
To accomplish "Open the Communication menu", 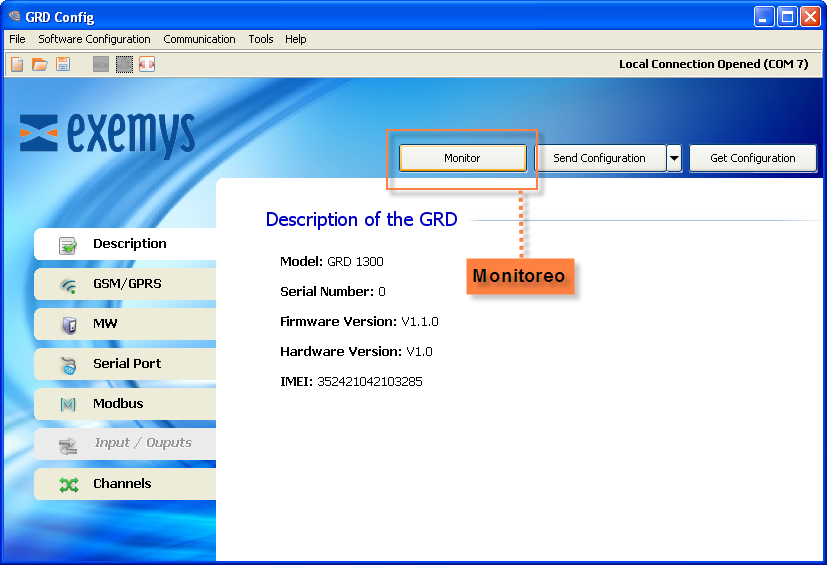I will pos(199,39).
